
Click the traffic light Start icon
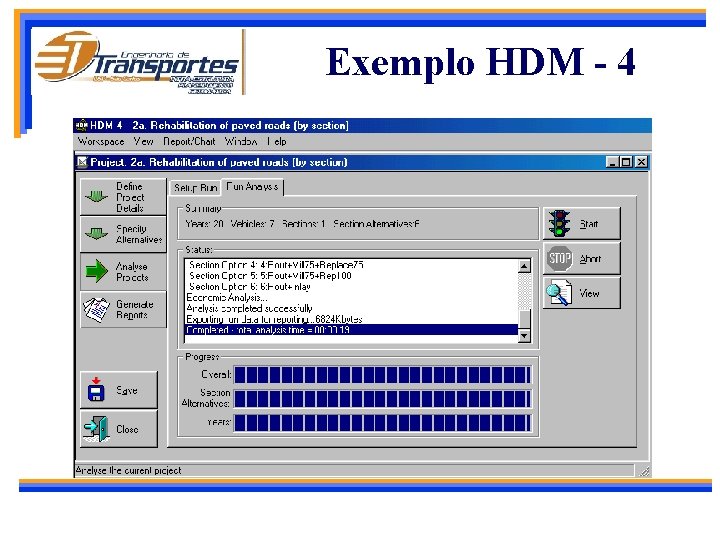point(559,223)
